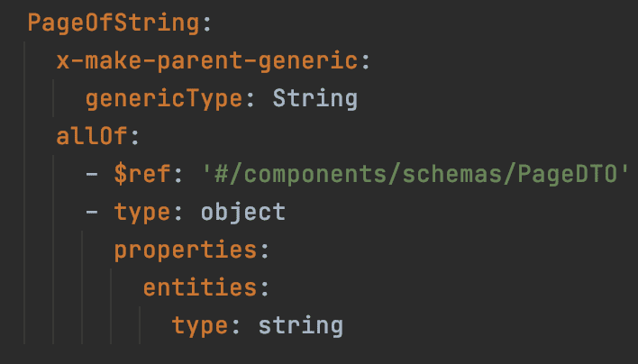Click the dash before type: object
The width and height of the screenshot is (638, 364).
pos(92,212)
